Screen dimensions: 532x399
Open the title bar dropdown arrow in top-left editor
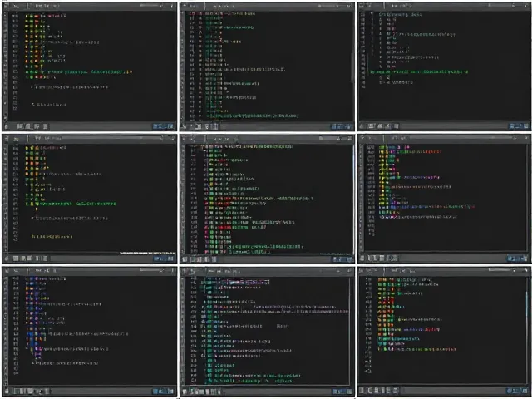coord(162,6)
